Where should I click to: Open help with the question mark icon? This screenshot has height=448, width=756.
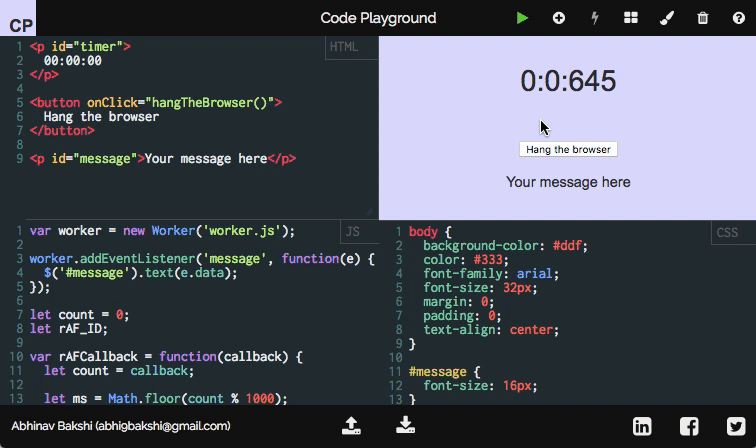739,18
